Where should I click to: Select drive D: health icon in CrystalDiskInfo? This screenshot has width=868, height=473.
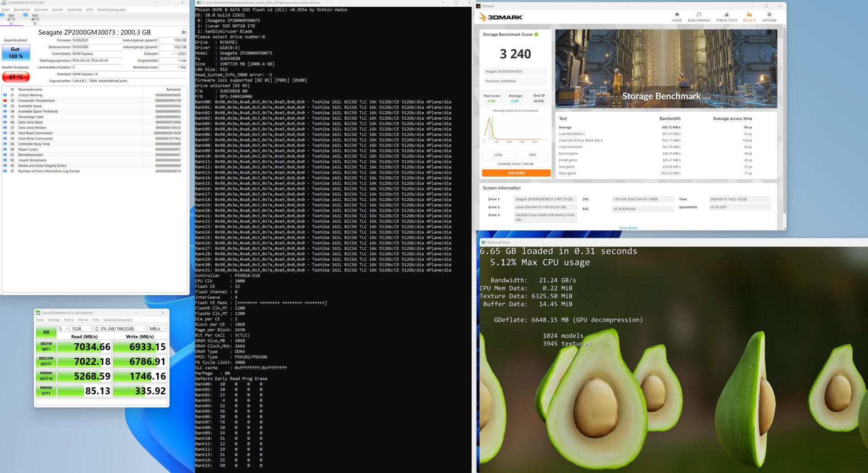tap(26, 15)
